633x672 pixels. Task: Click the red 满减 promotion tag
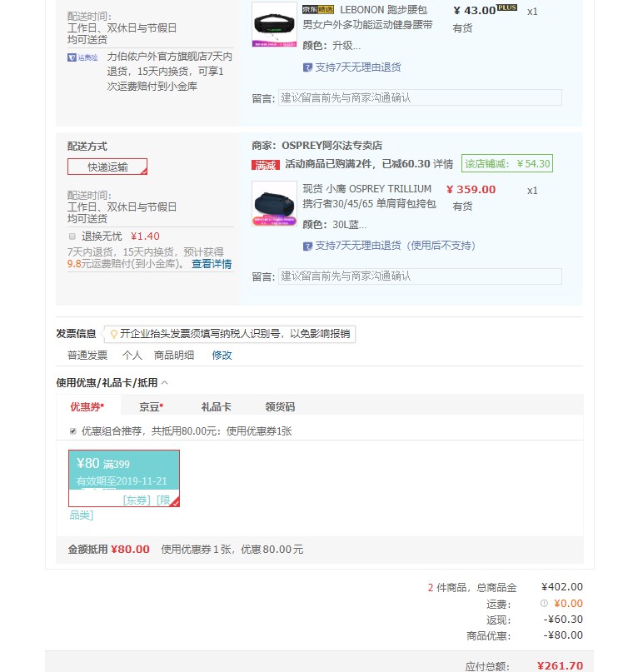coord(266,165)
